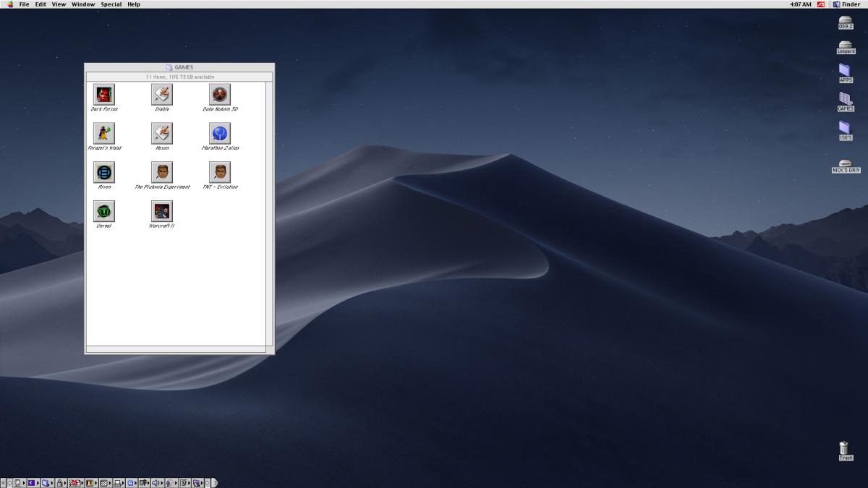Screen dimensions: 868x488
Task: Select The Plutonia Experiment icon
Action: [x=162, y=172]
